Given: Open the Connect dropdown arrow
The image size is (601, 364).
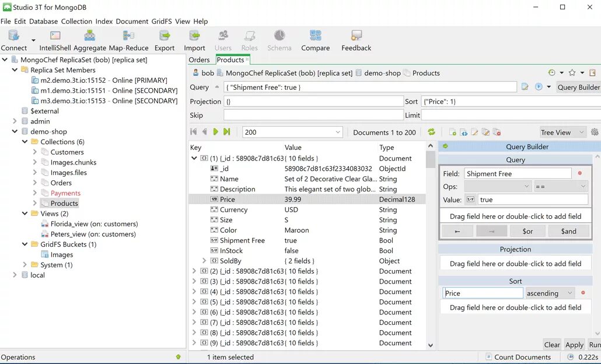Looking at the screenshot, I should click(x=33, y=40).
